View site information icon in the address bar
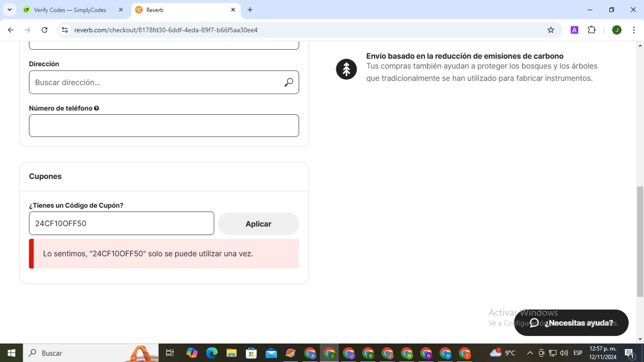 tap(65, 30)
